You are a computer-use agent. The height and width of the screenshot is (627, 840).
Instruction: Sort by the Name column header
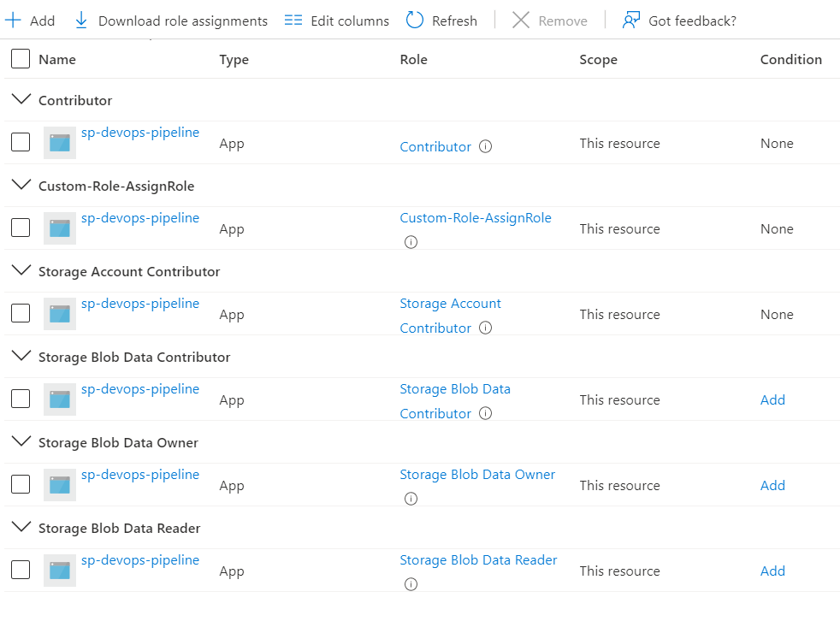57,59
